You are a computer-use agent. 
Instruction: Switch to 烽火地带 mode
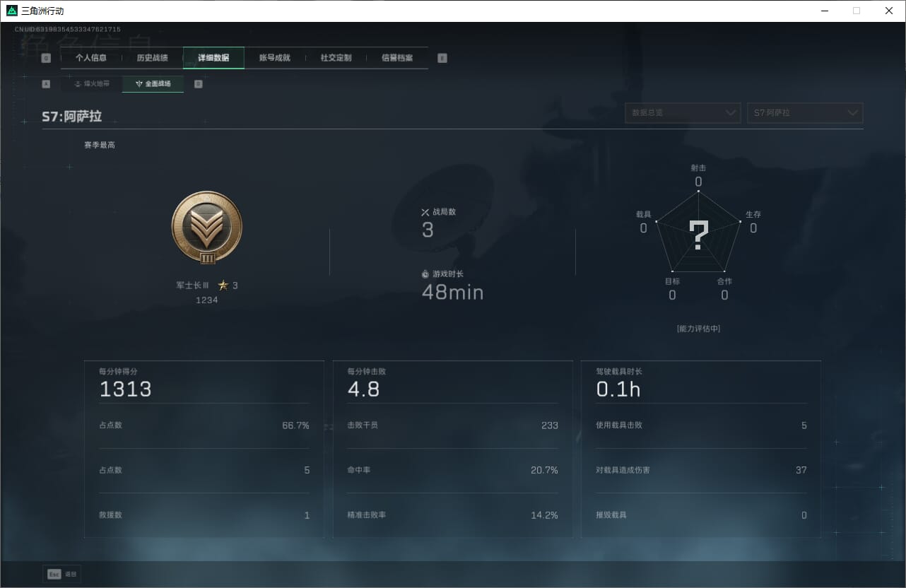tap(92, 84)
